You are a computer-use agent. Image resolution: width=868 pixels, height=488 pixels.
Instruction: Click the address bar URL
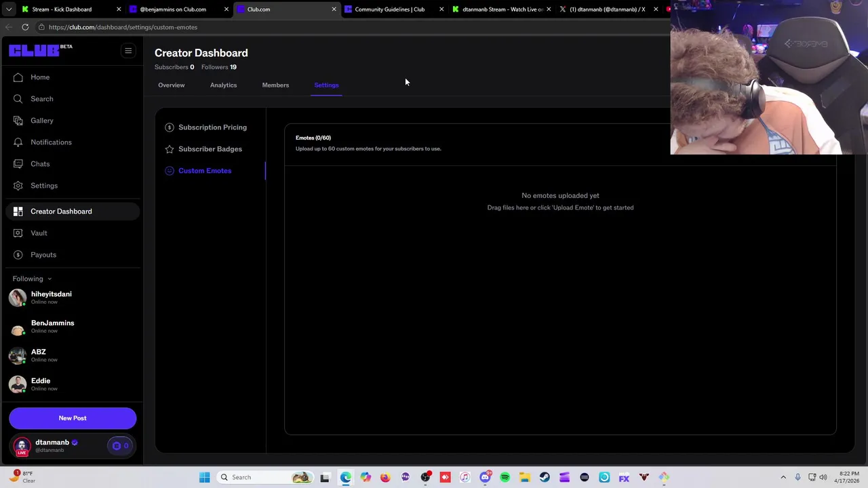pos(123,27)
